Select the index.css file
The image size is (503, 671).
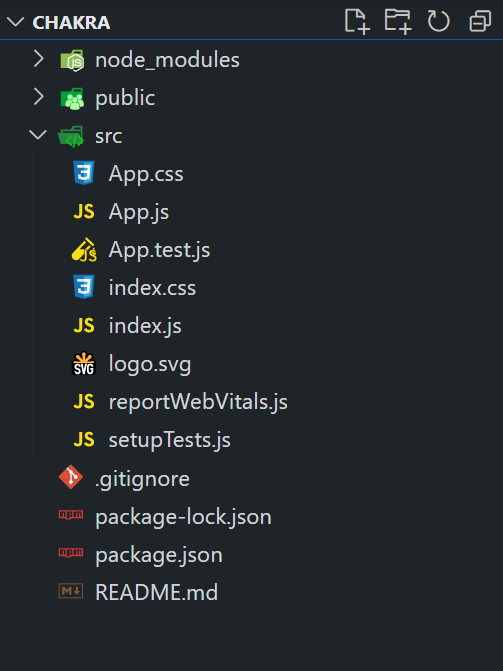click(x=251, y=288)
